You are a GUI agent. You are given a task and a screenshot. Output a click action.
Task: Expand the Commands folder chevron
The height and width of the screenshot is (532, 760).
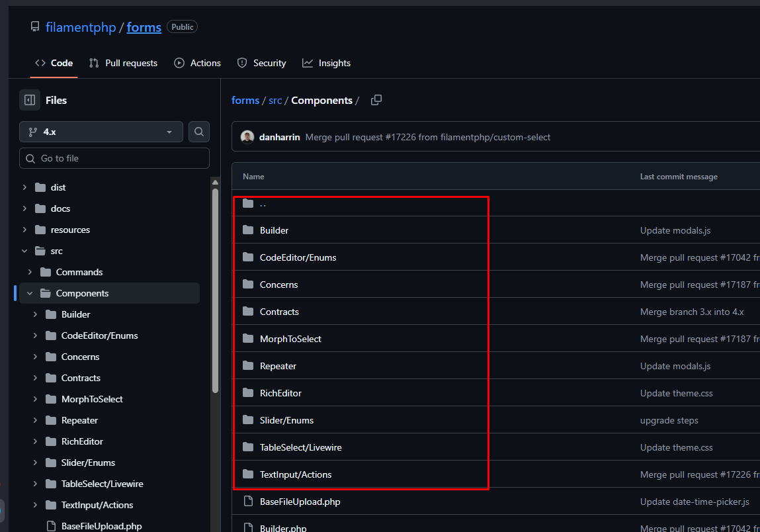30,272
